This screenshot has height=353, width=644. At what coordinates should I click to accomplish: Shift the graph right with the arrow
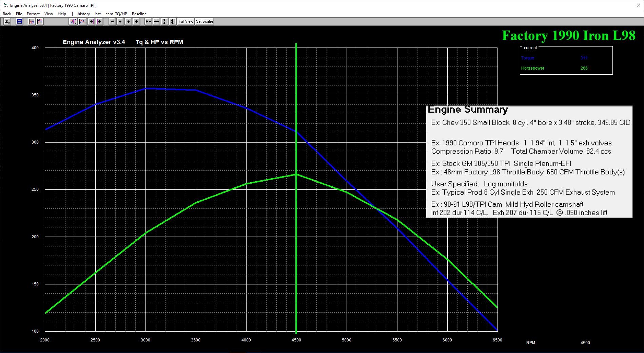coord(120,21)
